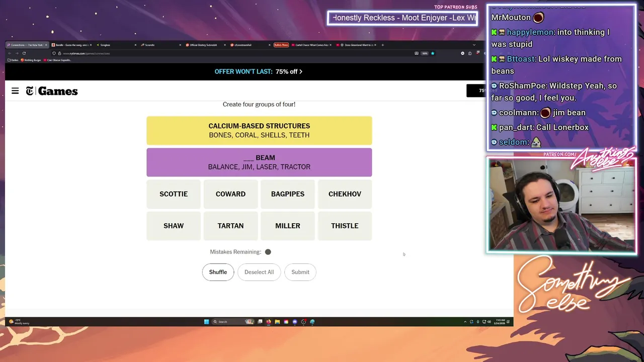Click the username coolmann in chat

518,113
